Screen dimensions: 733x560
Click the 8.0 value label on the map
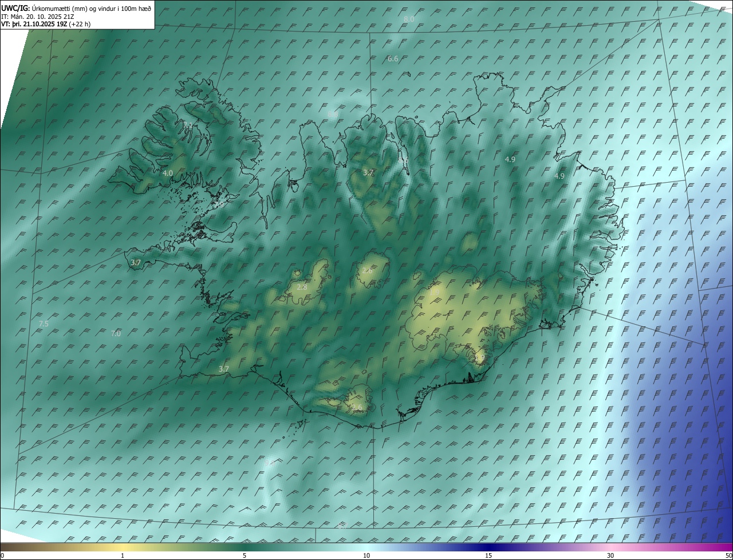coord(409,19)
